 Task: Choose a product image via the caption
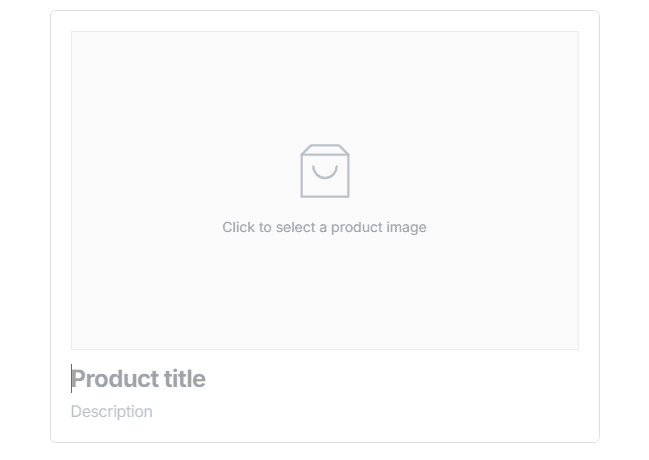tap(324, 227)
